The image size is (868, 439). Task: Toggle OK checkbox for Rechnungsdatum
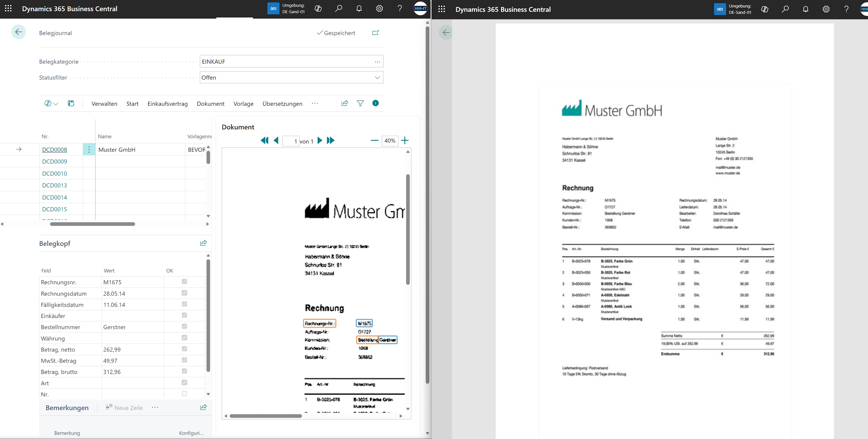point(184,293)
